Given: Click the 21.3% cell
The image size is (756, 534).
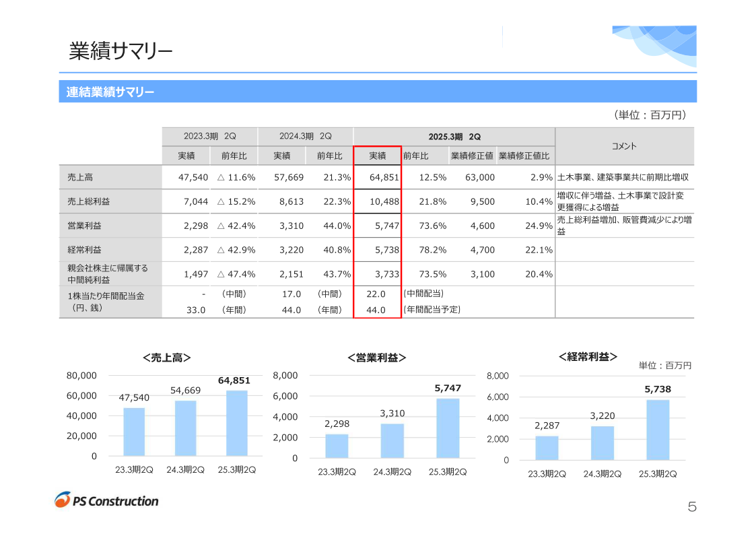Looking at the screenshot, I should pyautogui.click(x=337, y=177).
